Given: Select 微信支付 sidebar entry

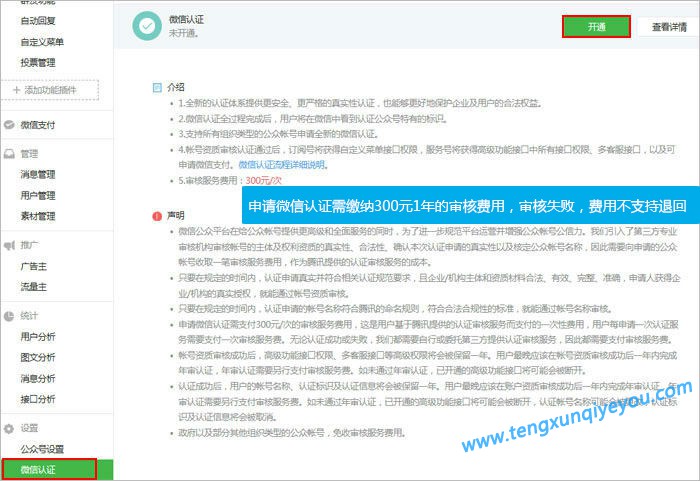Looking at the screenshot, I should tap(38, 125).
